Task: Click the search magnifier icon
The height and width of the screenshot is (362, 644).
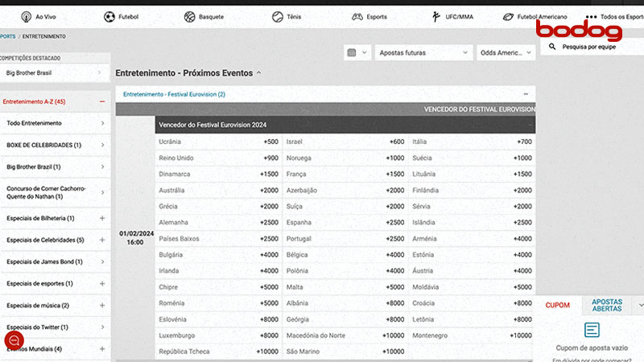Action: pos(553,47)
